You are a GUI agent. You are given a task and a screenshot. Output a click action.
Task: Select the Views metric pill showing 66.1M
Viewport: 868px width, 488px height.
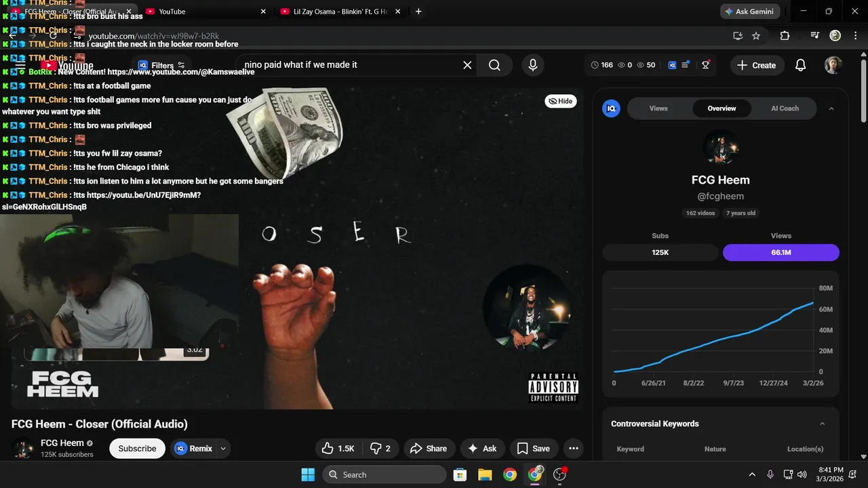(781, 253)
